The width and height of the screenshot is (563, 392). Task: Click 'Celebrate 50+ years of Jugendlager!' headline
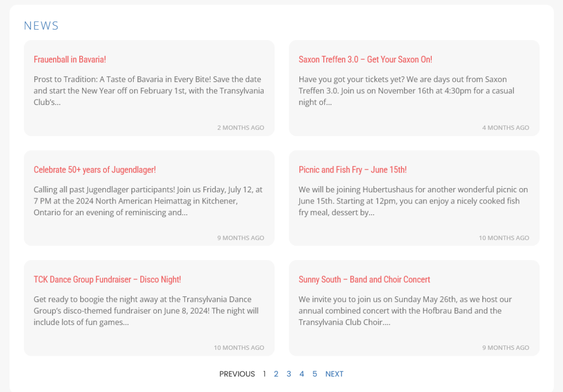click(95, 170)
